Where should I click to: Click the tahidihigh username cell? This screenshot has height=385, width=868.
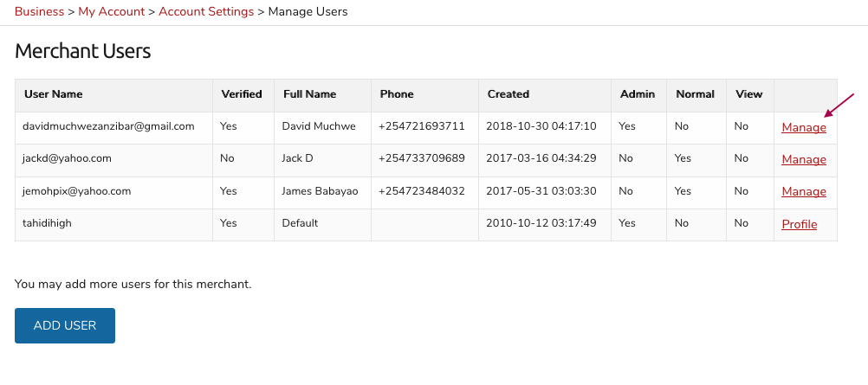tap(114, 225)
